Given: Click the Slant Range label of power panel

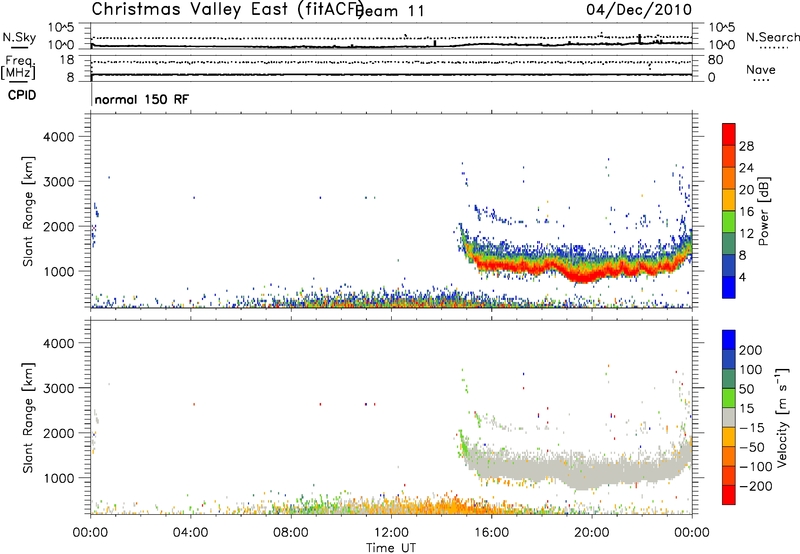Looking at the screenshot, I should (x=28, y=211).
